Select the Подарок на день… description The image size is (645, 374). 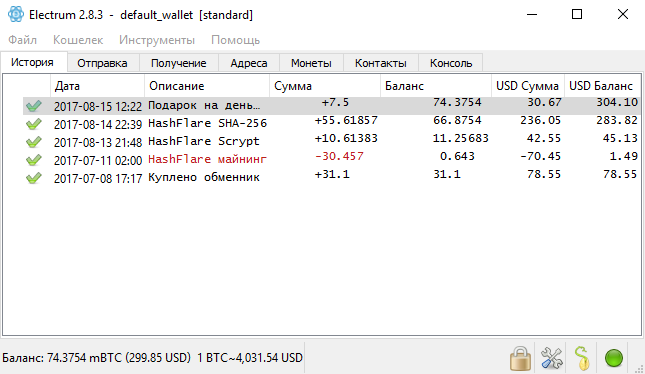coord(204,105)
